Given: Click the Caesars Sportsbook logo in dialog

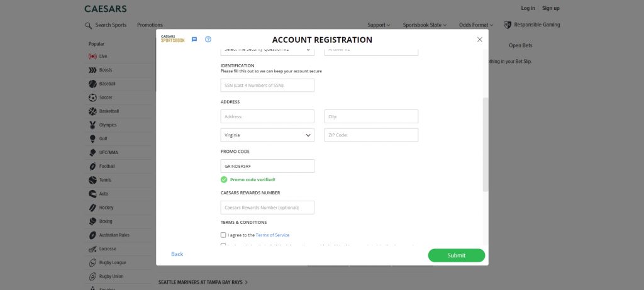Looking at the screenshot, I should [173, 39].
